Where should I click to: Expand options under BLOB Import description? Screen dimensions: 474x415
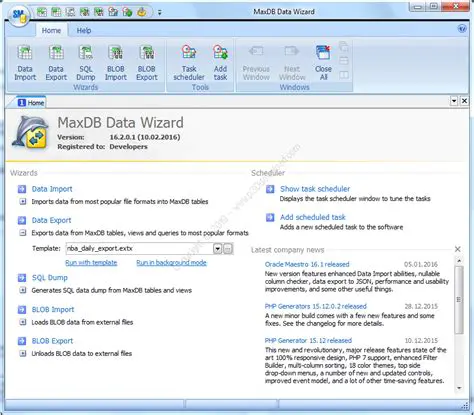tap(23, 322)
